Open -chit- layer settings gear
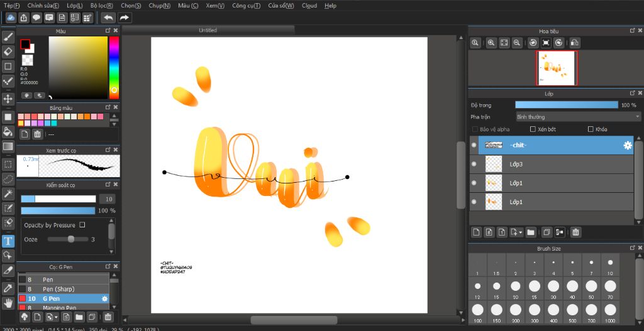The height and width of the screenshot is (331, 644). click(x=628, y=145)
